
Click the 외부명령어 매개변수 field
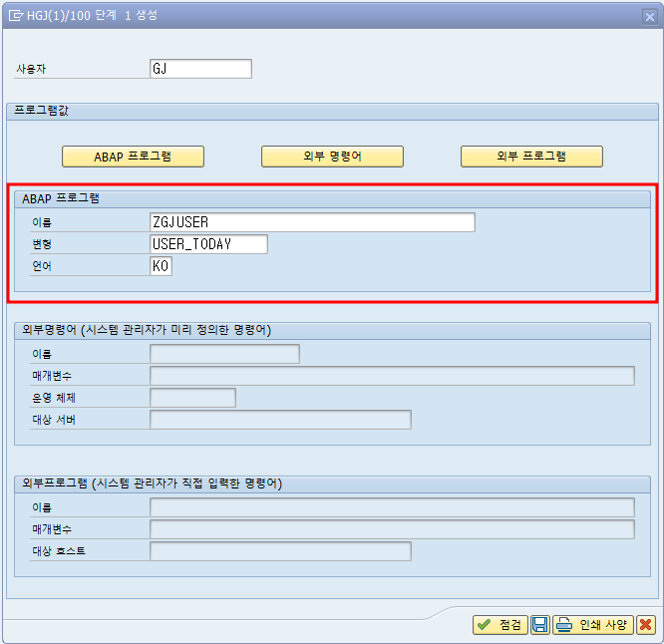pyautogui.click(x=392, y=376)
